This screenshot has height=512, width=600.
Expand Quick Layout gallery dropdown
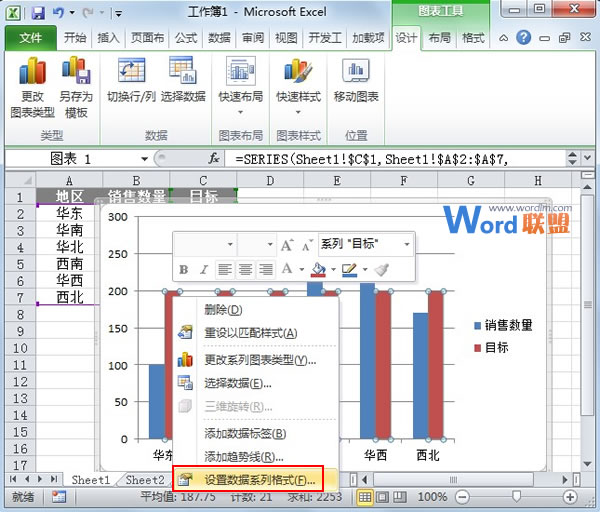(240, 112)
